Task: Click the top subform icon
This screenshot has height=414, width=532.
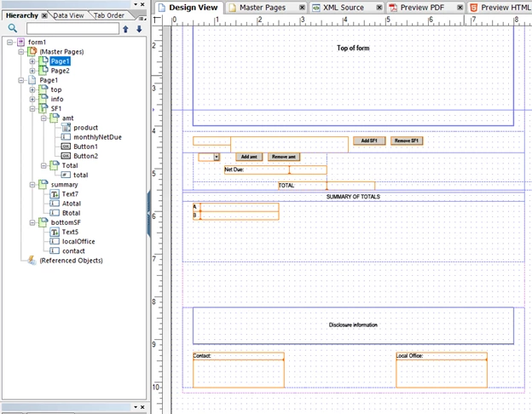Action: click(x=43, y=89)
